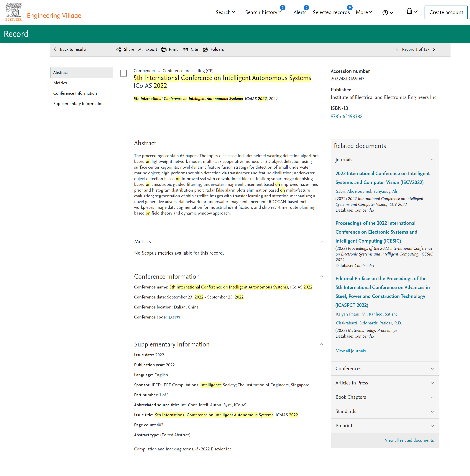Click the accession number 20224813165043

(347, 79)
